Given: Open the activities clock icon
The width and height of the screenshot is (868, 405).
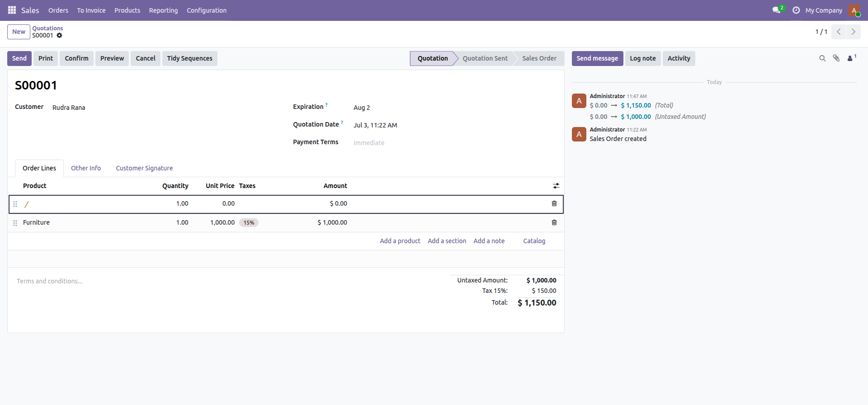Looking at the screenshot, I should [x=796, y=10].
